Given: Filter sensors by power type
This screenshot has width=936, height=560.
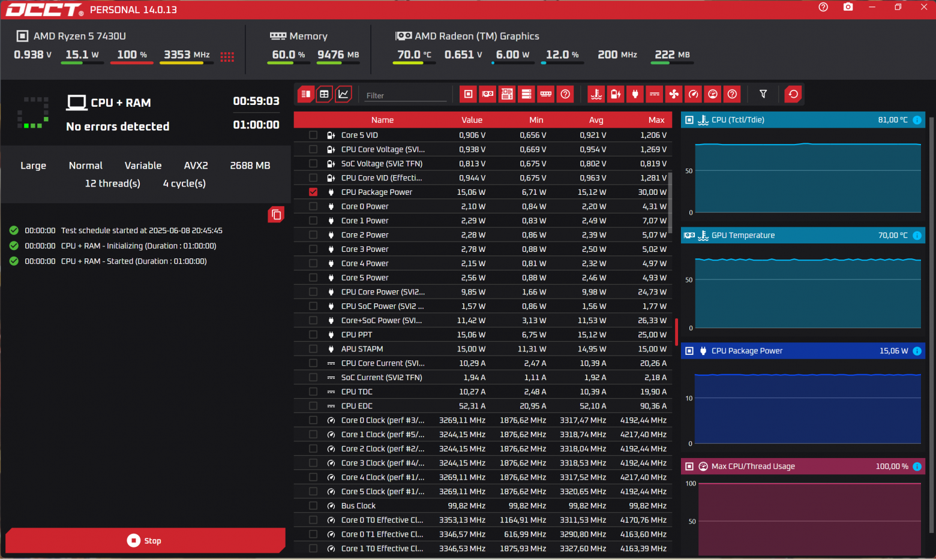Looking at the screenshot, I should tap(635, 94).
